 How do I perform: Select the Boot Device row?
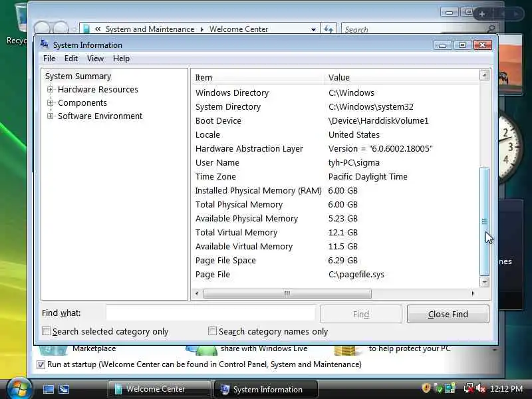[x=335, y=121]
